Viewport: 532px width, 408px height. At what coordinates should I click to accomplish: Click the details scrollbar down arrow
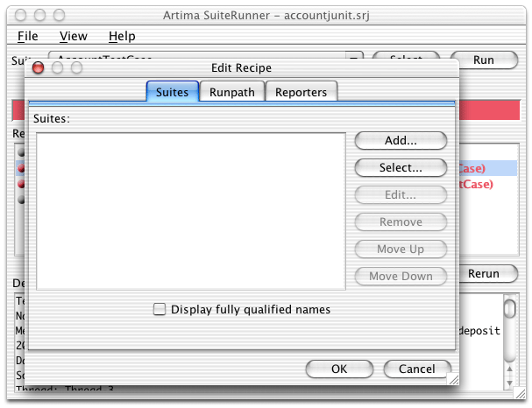click(509, 383)
